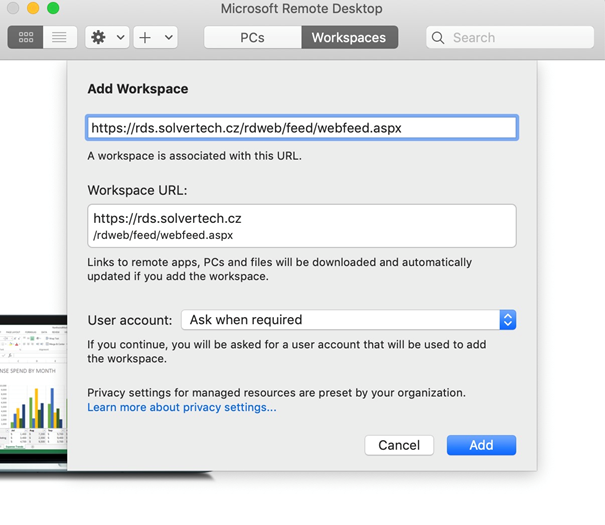This screenshot has height=525, width=605.
Task: Click the Add button
Action: (x=482, y=445)
